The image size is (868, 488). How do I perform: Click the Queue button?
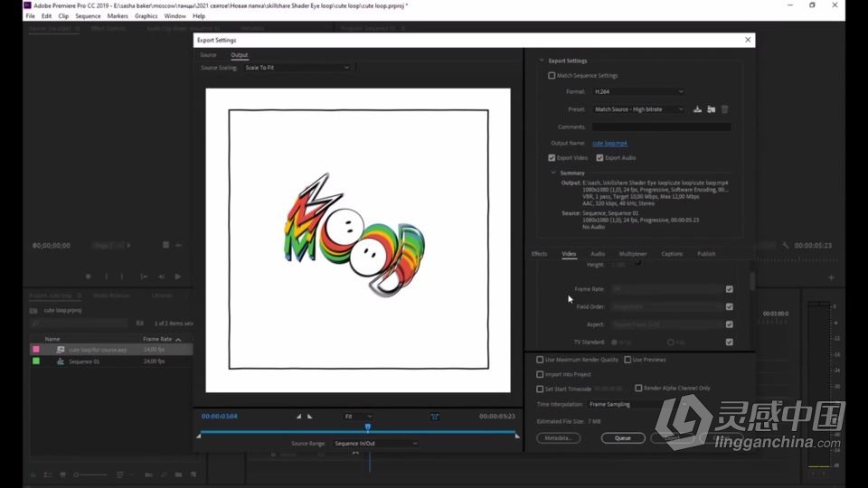click(623, 438)
